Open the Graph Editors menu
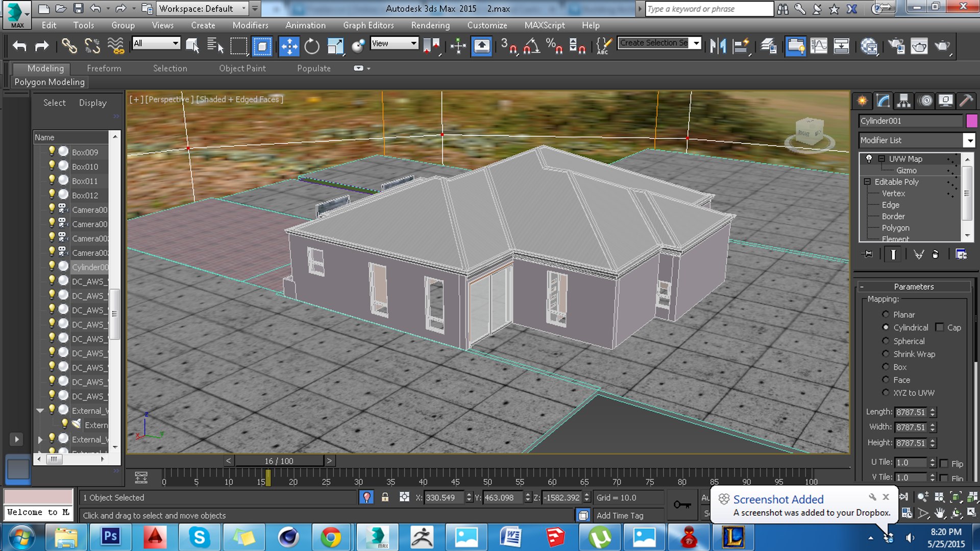 (x=369, y=25)
